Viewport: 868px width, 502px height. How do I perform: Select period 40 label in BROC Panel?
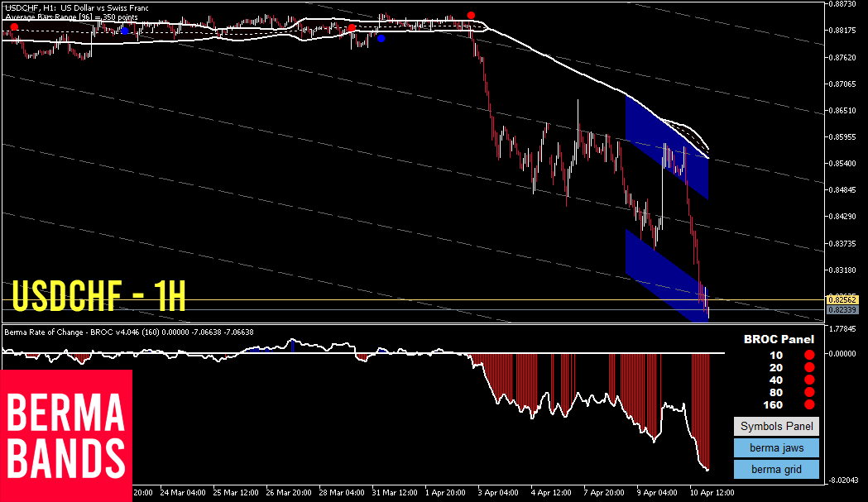[776, 380]
